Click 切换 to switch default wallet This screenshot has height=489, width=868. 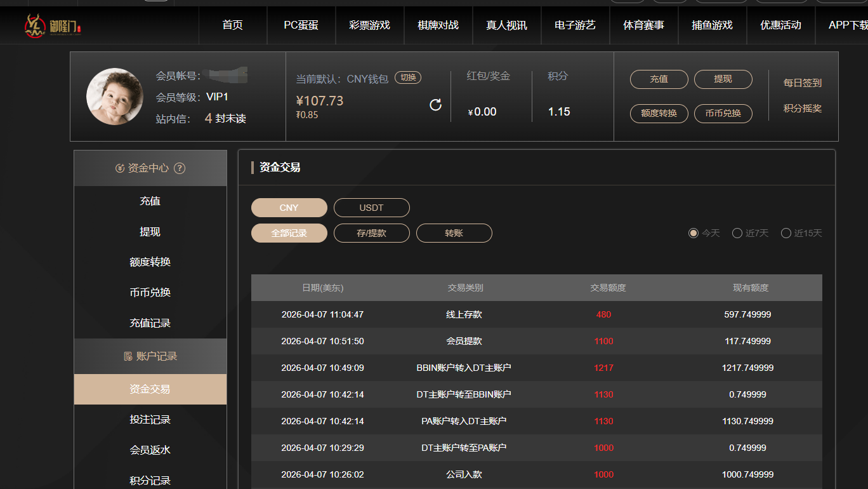(x=407, y=77)
